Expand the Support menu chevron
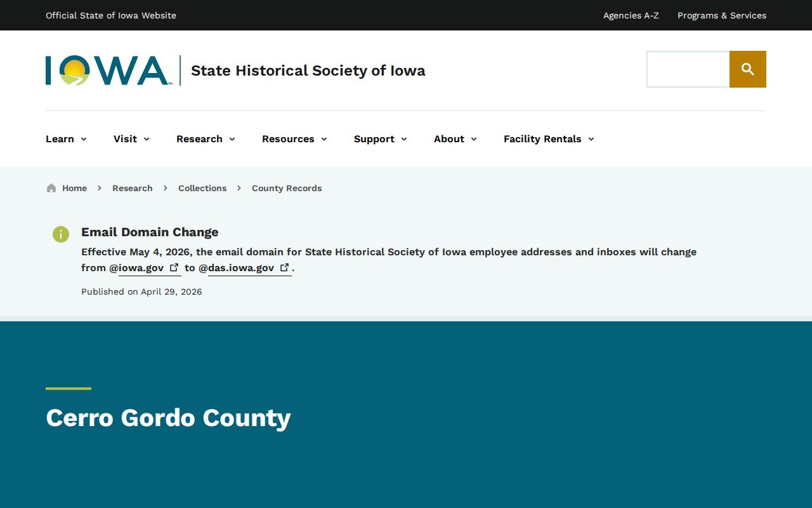The width and height of the screenshot is (812, 508). click(x=404, y=139)
